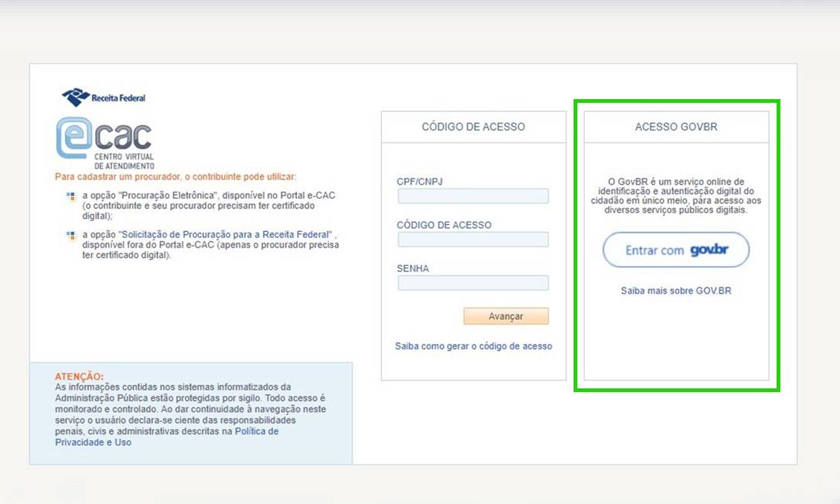Select the Senha password field
The image size is (840, 504).
point(473,283)
